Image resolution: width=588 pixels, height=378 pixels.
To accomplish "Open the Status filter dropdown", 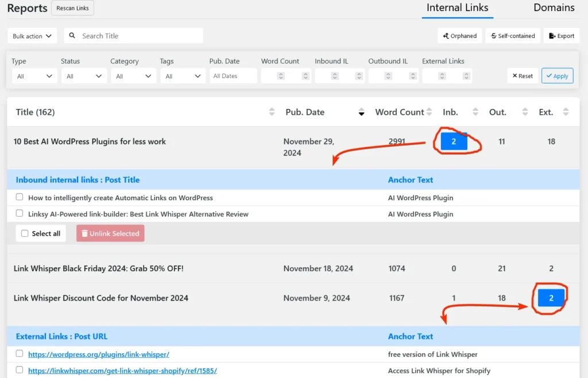I will coord(84,76).
